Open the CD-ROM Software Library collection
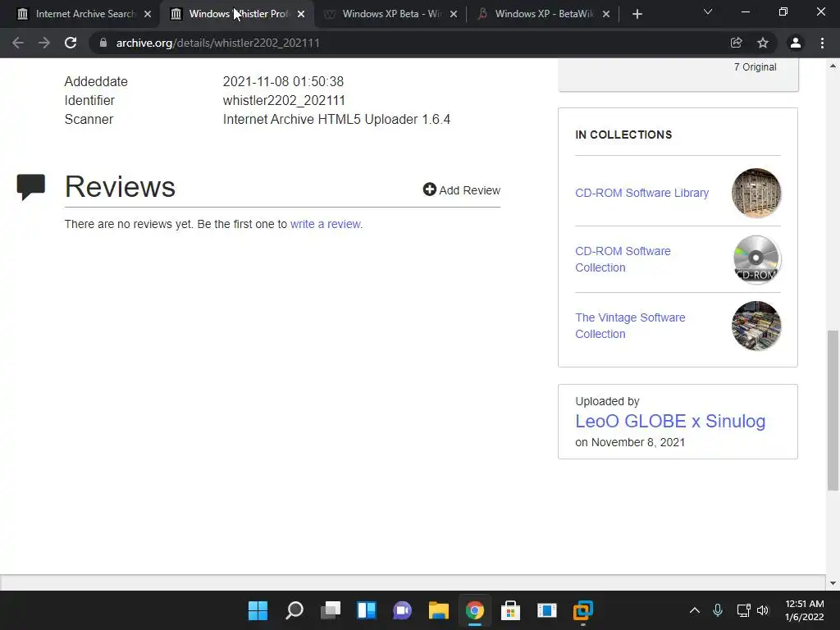This screenshot has width=840, height=630. click(641, 193)
